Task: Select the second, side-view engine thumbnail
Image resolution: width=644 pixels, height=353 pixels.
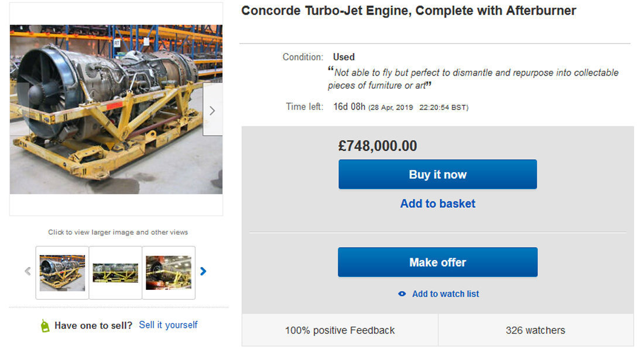Action: (115, 273)
